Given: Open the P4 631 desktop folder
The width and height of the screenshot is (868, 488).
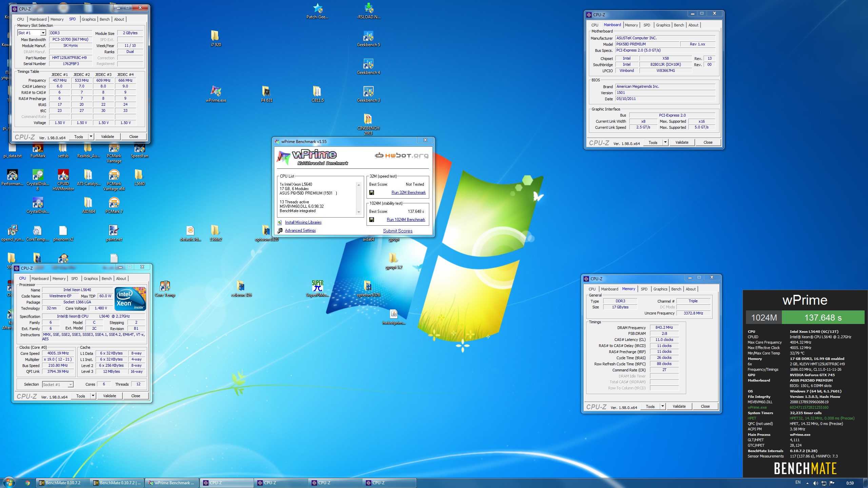Looking at the screenshot, I should click(267, 94).
